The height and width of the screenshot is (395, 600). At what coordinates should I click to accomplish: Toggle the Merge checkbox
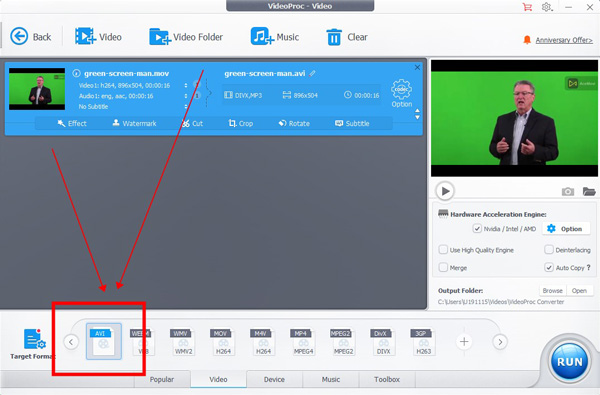(443, 267)
